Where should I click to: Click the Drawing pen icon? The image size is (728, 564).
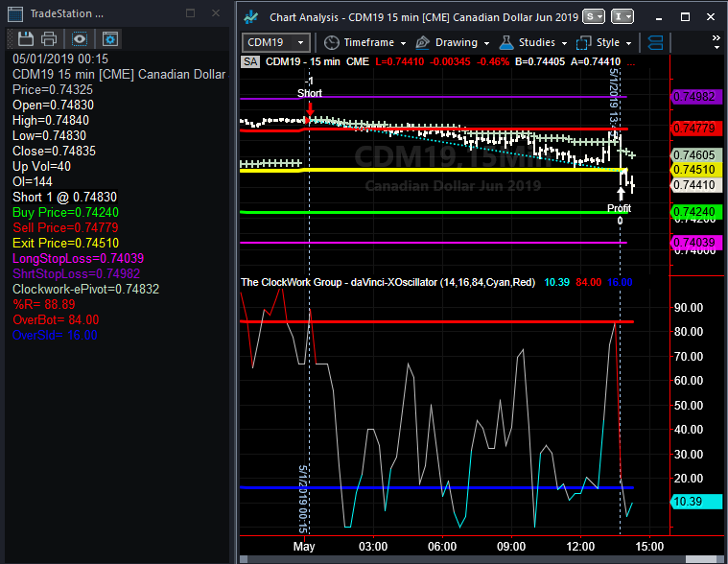point(422,43)
